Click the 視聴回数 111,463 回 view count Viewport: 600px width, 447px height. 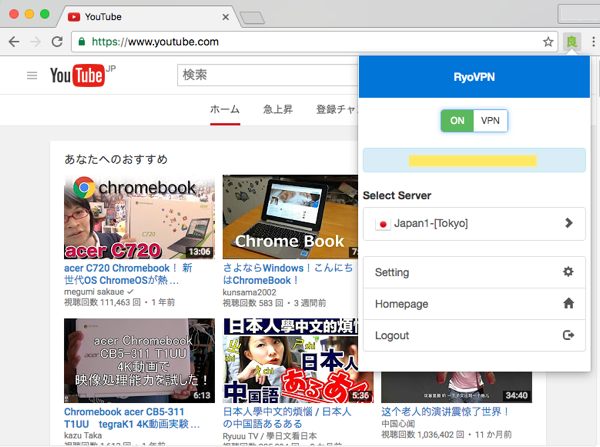[102, 302]
